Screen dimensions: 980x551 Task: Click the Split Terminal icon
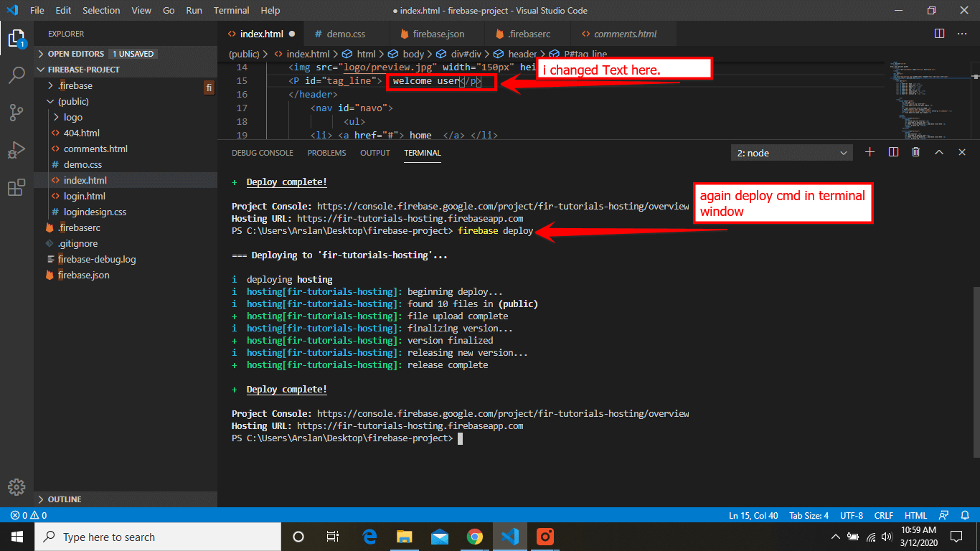(x=893, y=152)
